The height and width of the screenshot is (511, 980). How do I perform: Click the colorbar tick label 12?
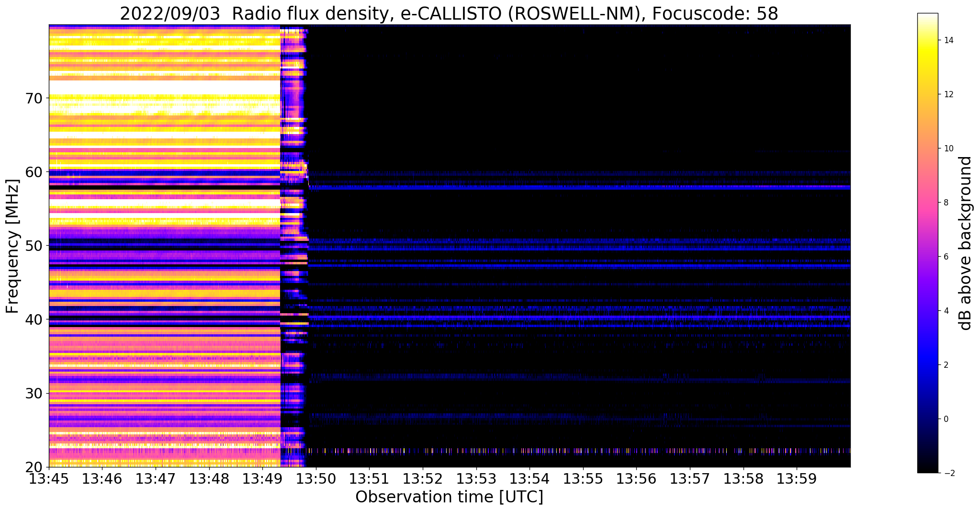pyautogui.click(x=948, y=94)
